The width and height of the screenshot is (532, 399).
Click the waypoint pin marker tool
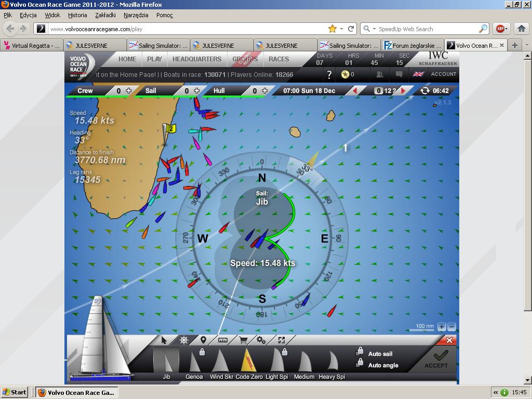coord(203,340)
